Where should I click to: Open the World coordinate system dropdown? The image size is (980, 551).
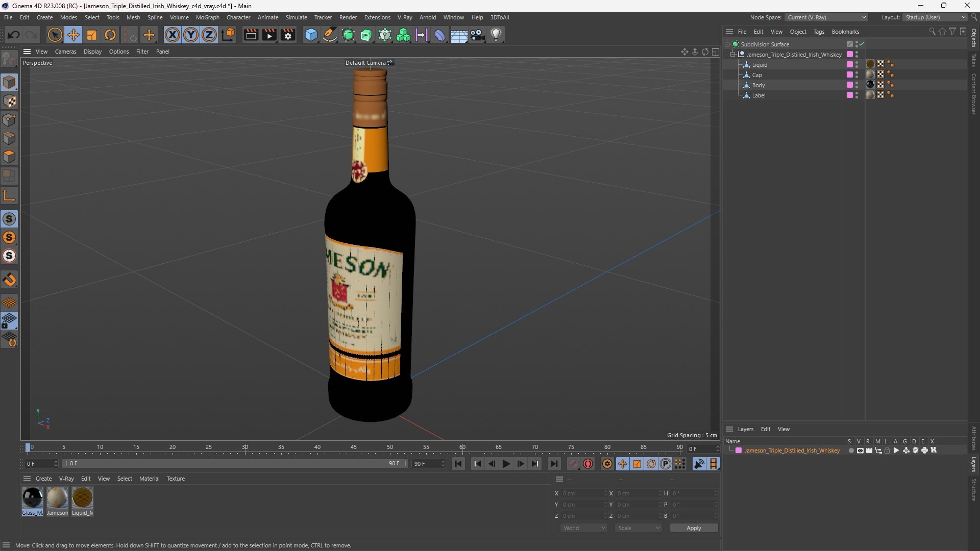[x=583, y=528]
